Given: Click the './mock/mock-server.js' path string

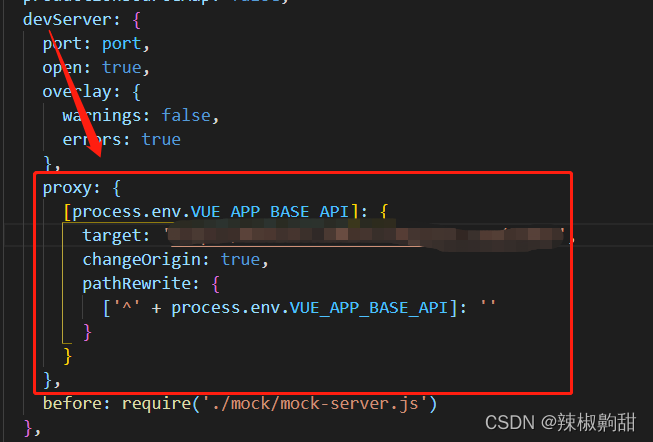Looking at the screenshot, I should point(315,404).
